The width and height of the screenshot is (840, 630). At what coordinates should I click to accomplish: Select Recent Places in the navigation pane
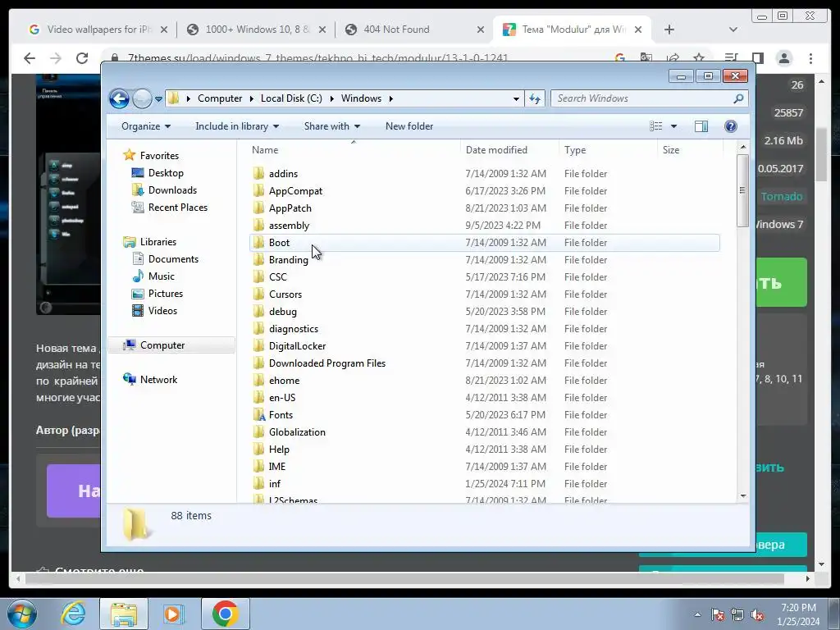177,208
